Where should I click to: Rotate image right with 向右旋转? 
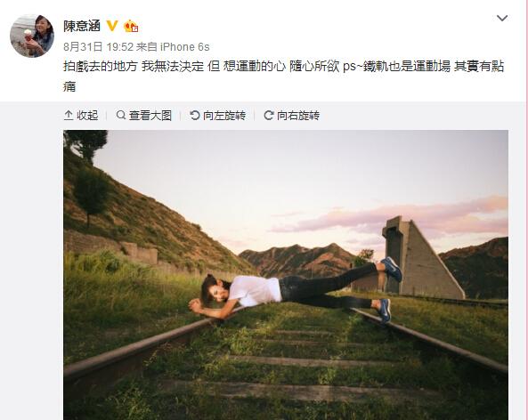pos(292,116)
